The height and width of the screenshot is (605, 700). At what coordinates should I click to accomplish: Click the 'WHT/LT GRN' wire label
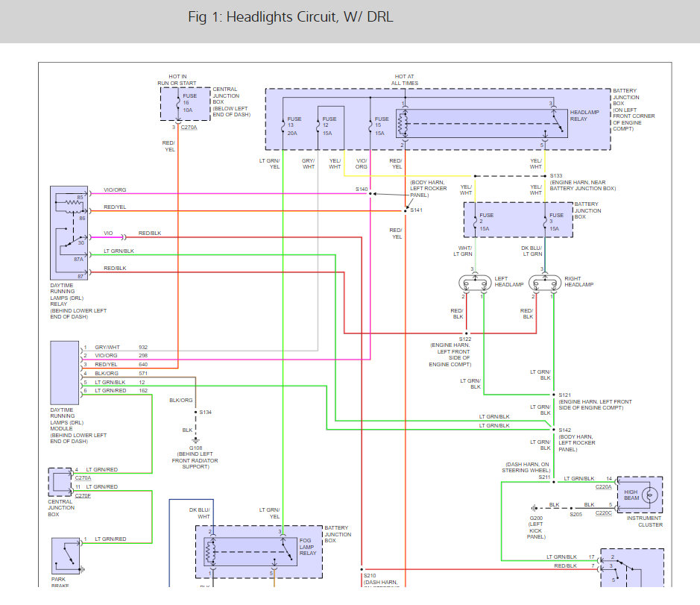click(x=463, y=251)
